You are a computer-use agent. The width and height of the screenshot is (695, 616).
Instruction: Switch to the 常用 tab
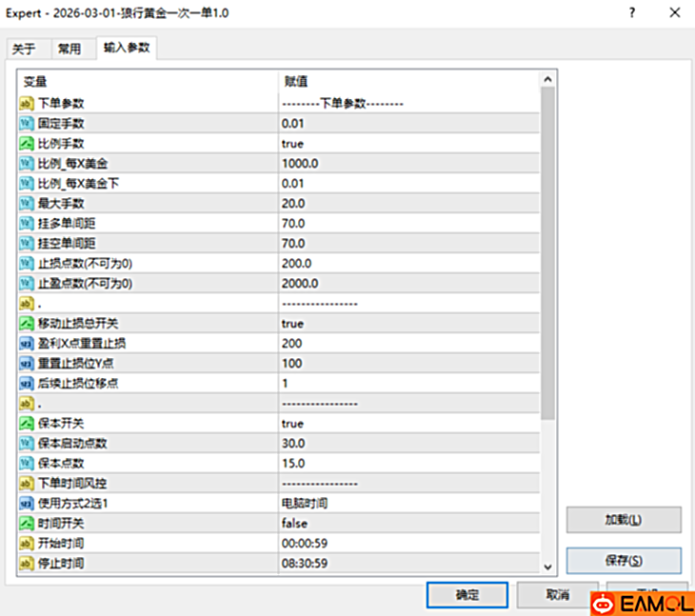(x=69, y=50)
